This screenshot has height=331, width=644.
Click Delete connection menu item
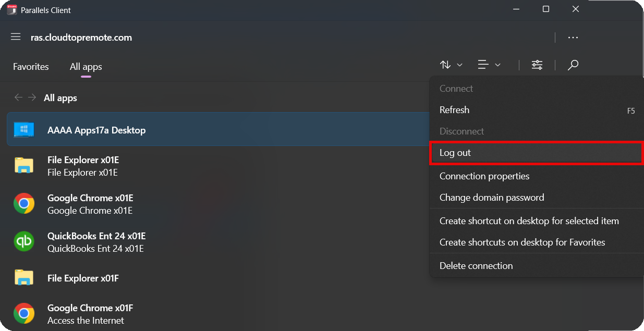coord(476,266)
